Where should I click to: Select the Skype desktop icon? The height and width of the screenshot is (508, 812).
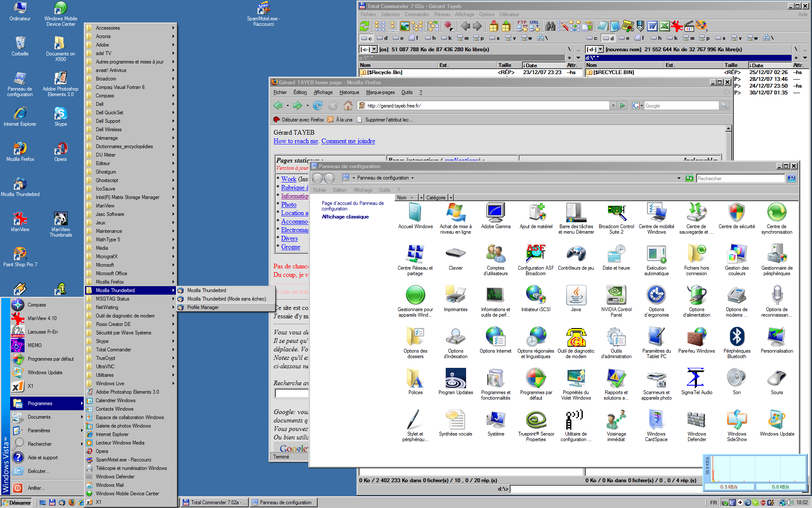click(60, 117)
